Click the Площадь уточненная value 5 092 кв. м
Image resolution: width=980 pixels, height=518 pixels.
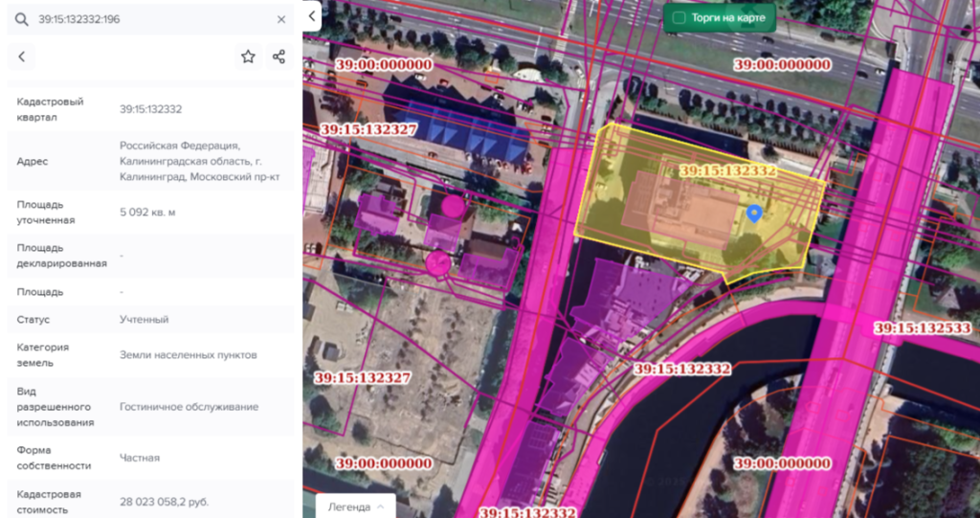click(x=147, y=212)
